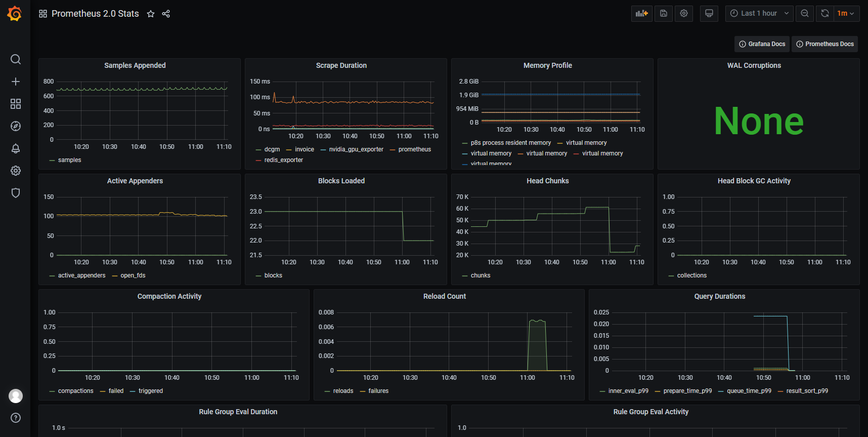Image resolution: width=868 pixels, height=437 pixels.
Task: Open the WAL Corruptions panel menu
Action: tap(754, 65)
